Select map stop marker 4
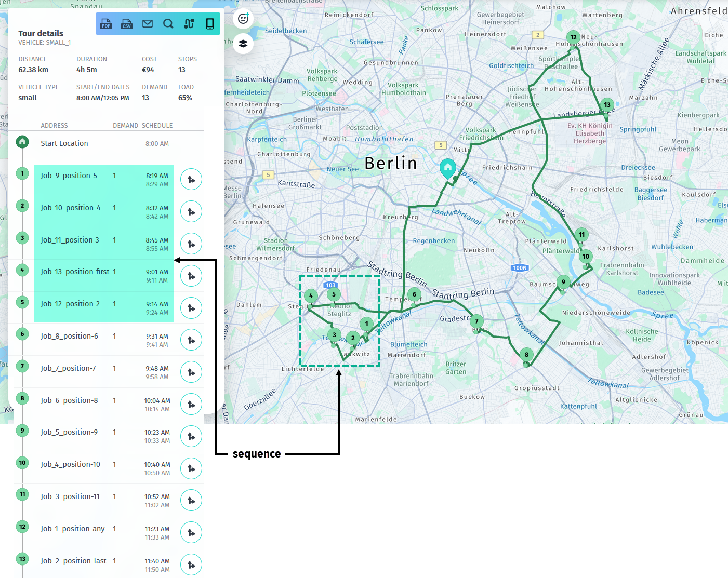This screenshot has width=728, height=578. pos(311,296)
